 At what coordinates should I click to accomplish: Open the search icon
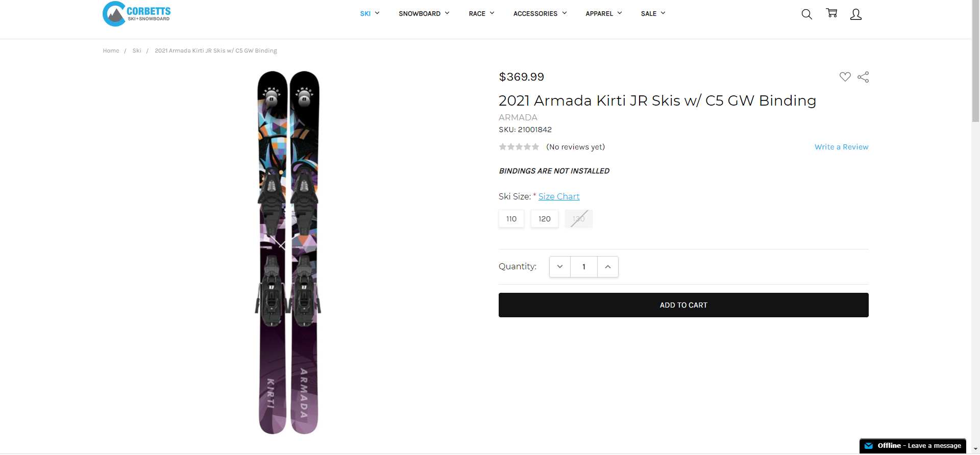point(806,14)
